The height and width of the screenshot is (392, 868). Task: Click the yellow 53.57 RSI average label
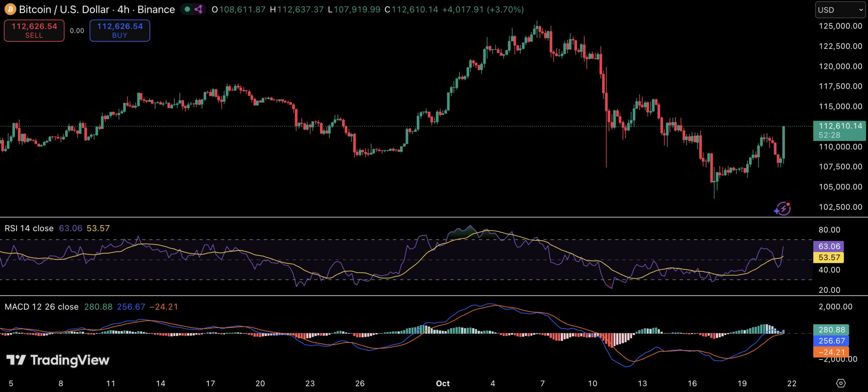pyautogui.click(x=829, y=257)
